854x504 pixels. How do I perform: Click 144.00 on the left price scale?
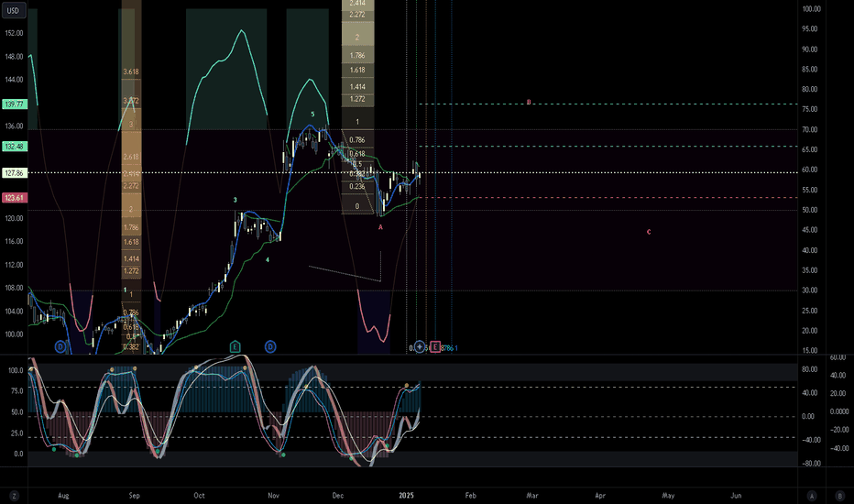14,80
